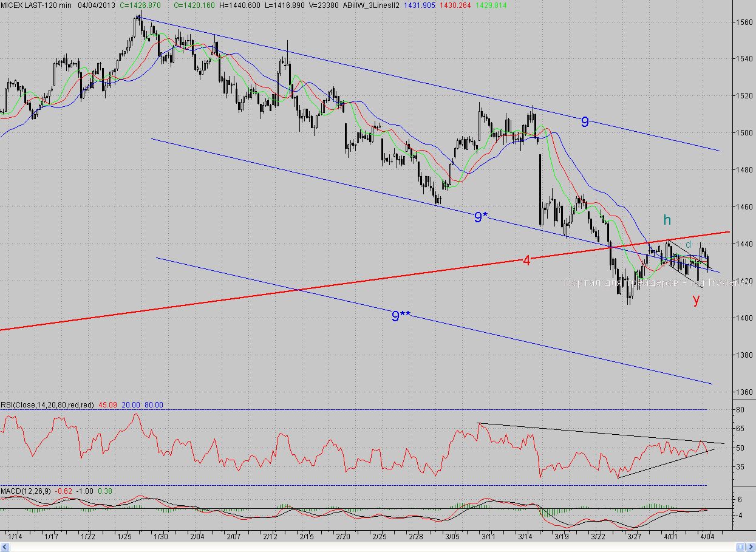The width and height of the screenshot is (756, 552).
Task: Click the teal wave label h
Action: point(667,220)
